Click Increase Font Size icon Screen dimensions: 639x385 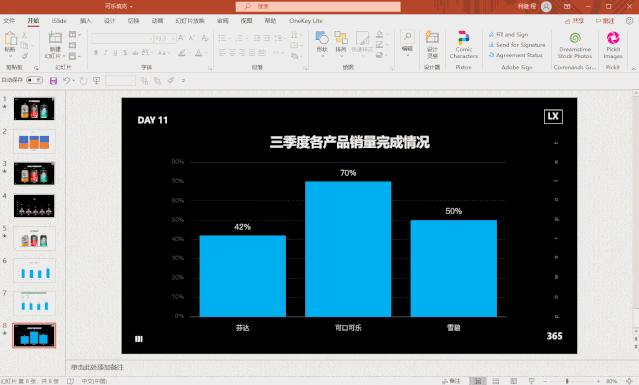181,38
